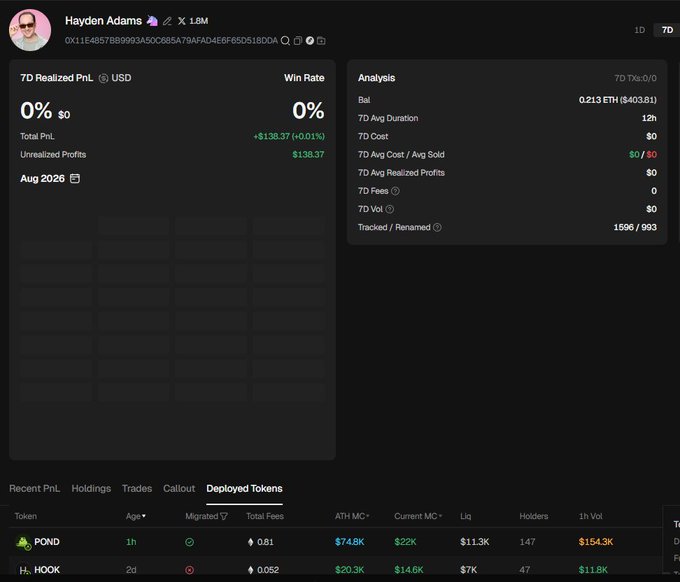680x582 pixels.
Task: Click the POND holders count 147
Action: pos(527,542)
